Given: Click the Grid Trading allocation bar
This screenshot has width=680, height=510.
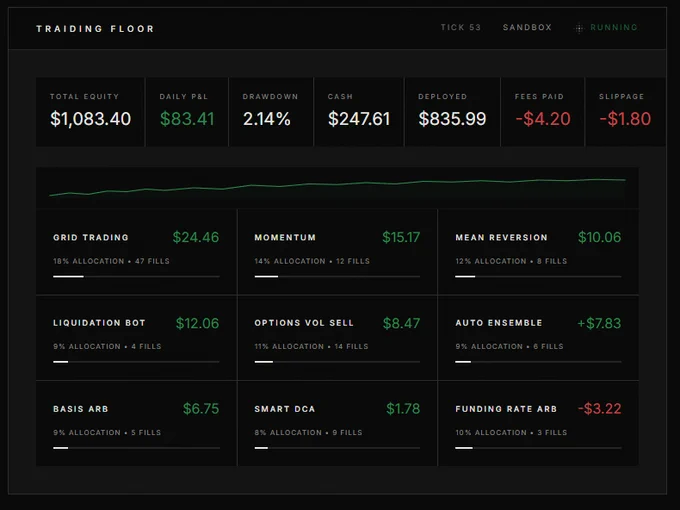Looking at the screenshot, I should [136, 276].
